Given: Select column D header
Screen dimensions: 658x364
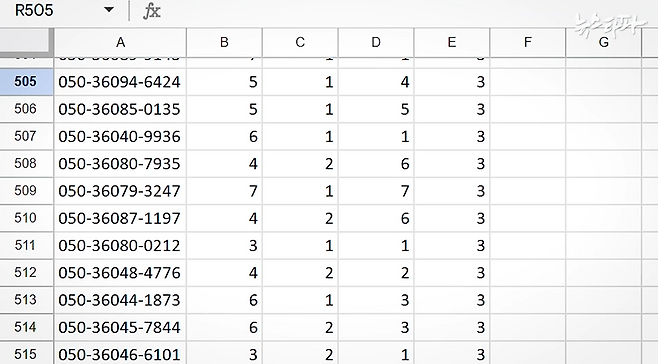Looking at the screenshot, I should click(376, 42).
